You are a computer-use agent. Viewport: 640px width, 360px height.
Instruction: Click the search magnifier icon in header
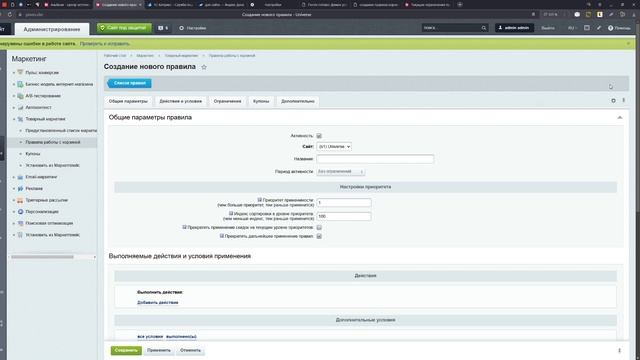click(x=484, y=28)
